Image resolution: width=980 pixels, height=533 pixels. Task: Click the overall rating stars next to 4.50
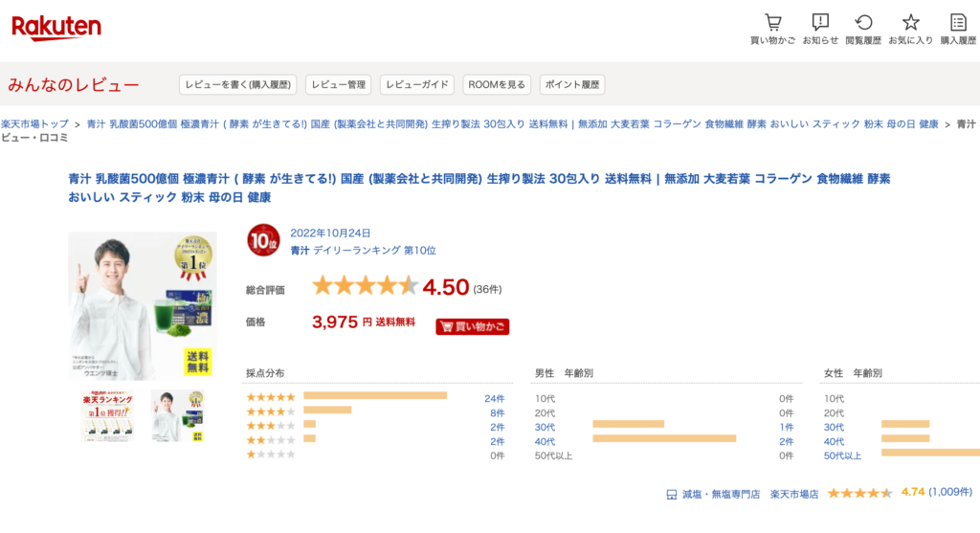(365, 285)
